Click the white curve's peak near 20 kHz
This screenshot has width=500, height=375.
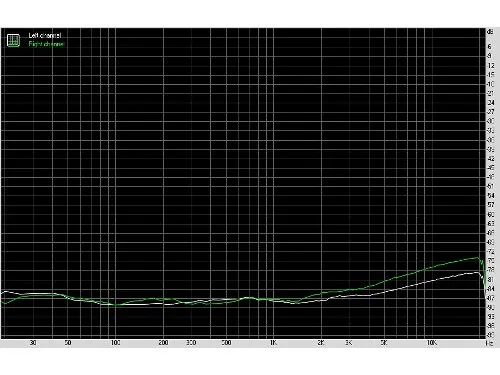(477, 272)
